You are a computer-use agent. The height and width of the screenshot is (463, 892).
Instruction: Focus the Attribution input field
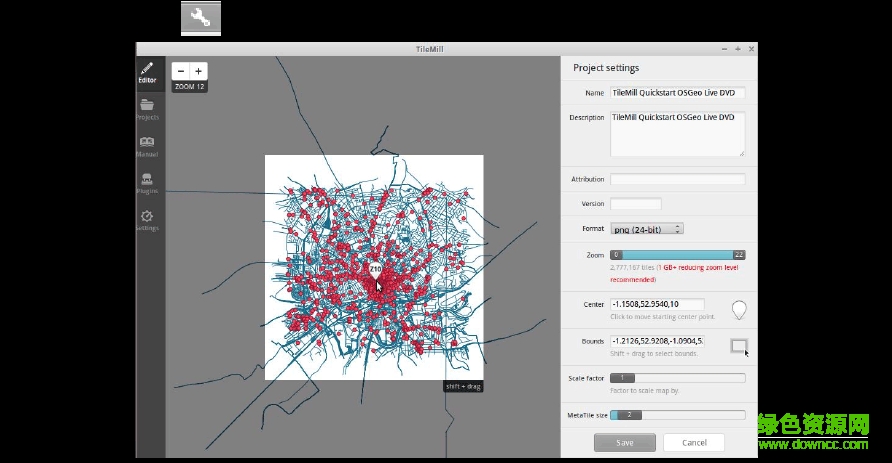click(x=678, y=180)
